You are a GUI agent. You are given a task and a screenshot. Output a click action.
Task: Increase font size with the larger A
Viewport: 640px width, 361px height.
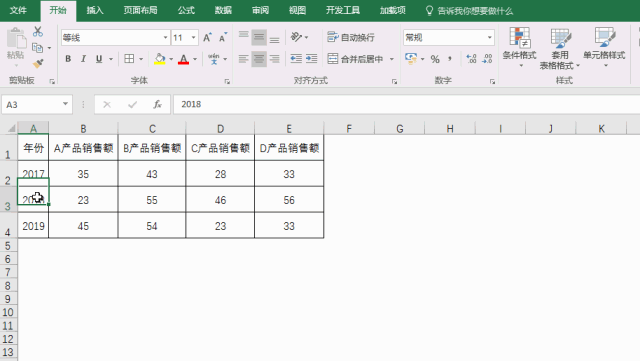click(207, 38)
